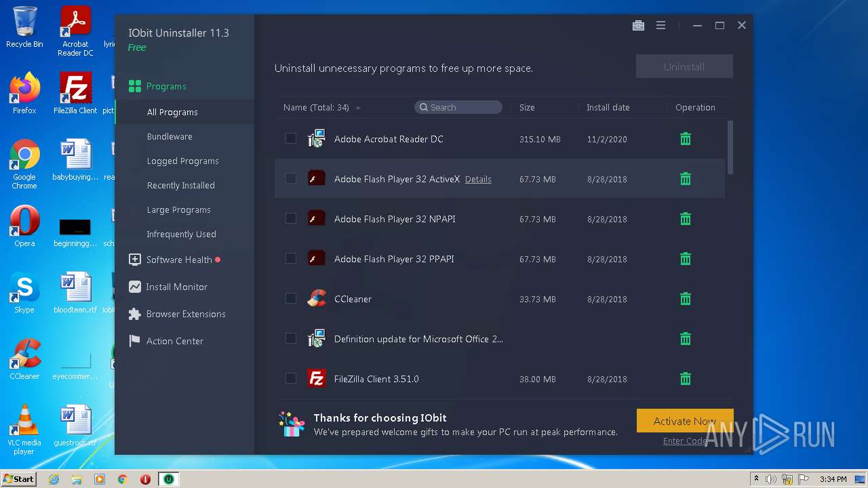
Task: Check the CCleaner checkbox
Action: coord(291,298)
